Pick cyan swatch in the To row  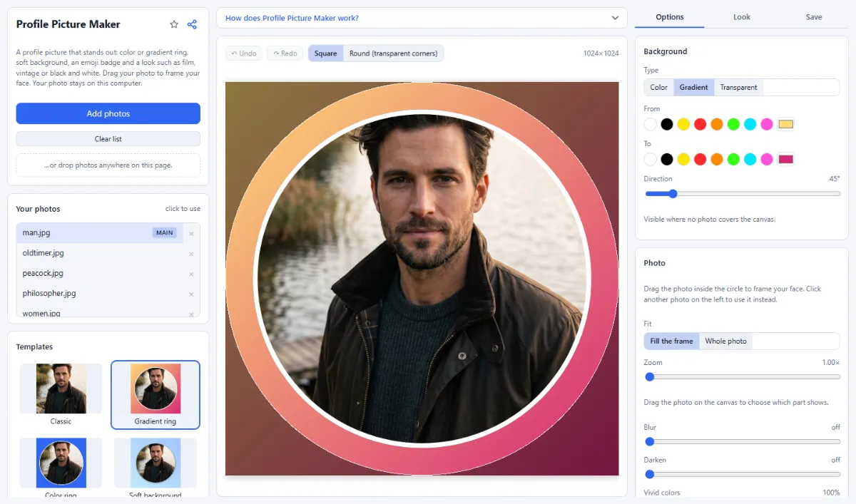[750, 159]
